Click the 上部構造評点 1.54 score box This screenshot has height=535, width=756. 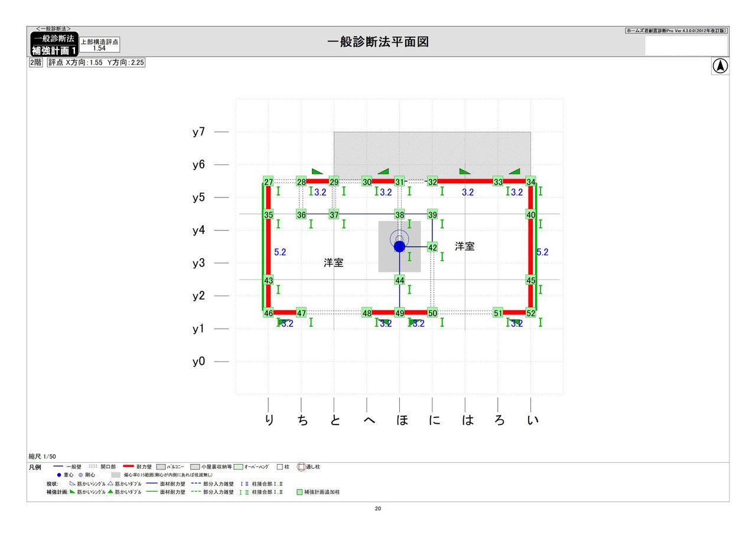100,44
